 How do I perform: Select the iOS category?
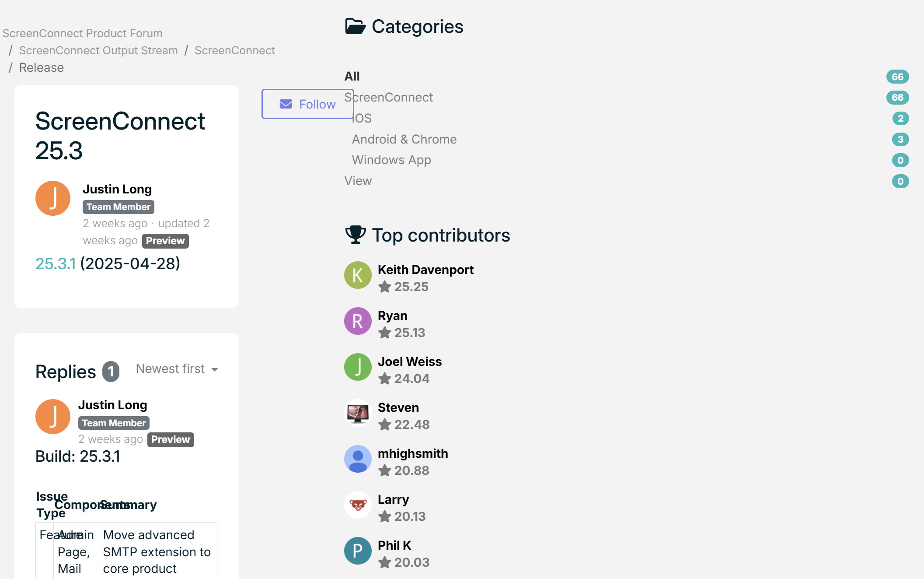[x=362, y=118]
